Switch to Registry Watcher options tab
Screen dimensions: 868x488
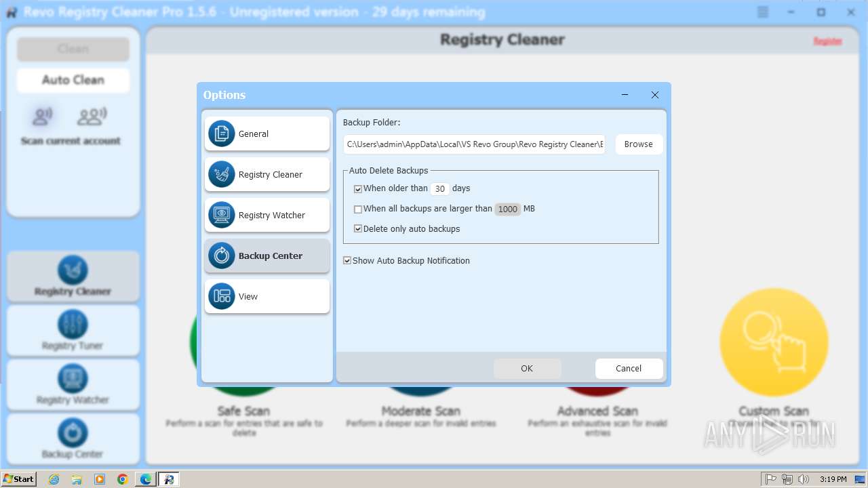267,215
